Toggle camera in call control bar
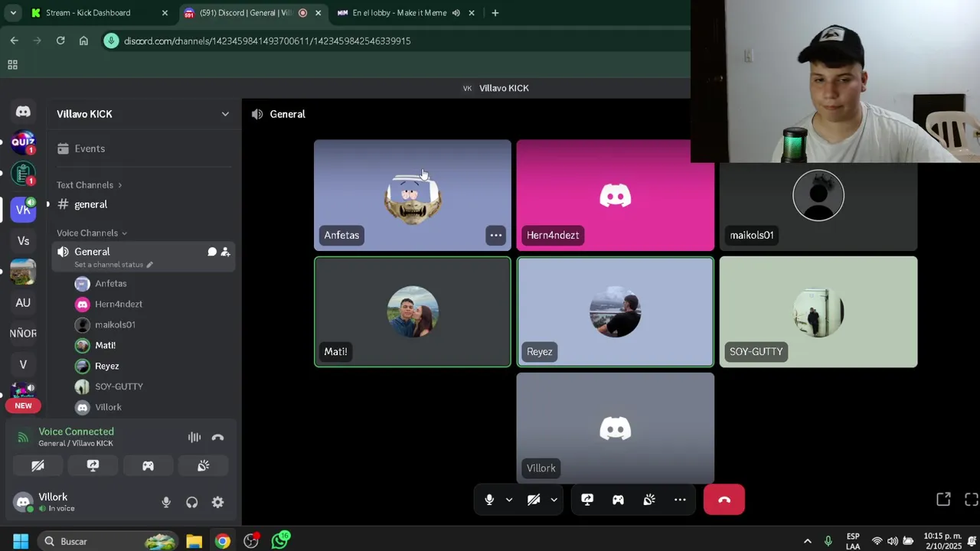 pyautogui.click(x=534, y=500)
